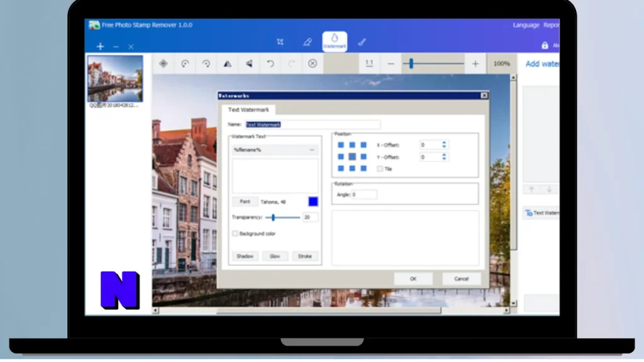This screenshot has width=644, height=362.
Task: Click the rotation Angle field
Action: [x=364, y=195]
